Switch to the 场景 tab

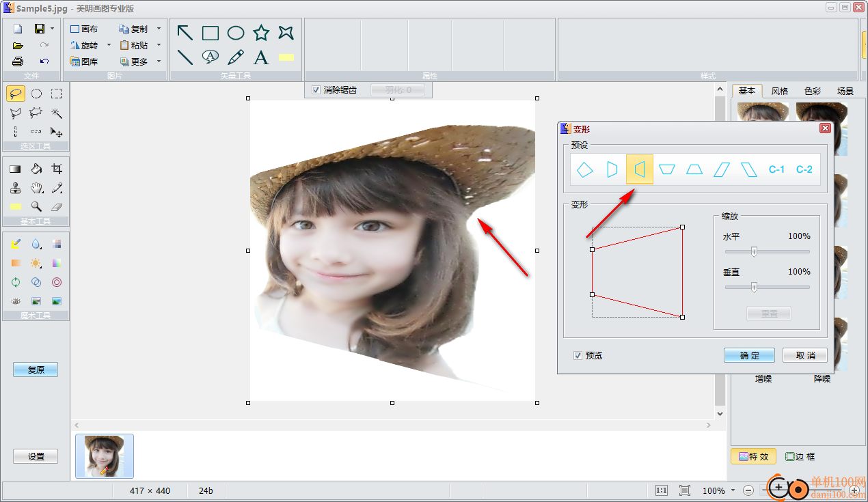pyautogui.click(x=845, y=91)
